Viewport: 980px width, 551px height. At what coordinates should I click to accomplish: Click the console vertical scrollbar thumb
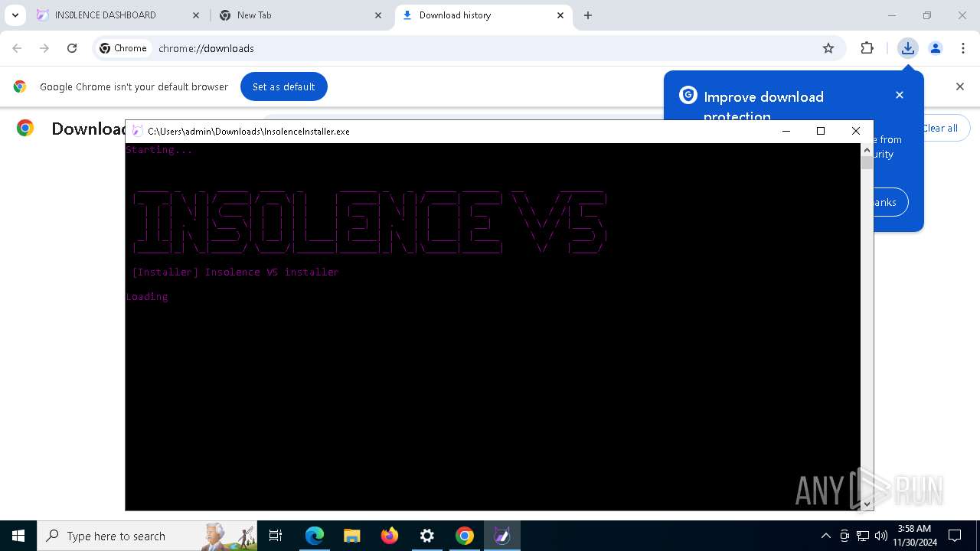pos(867,162)
